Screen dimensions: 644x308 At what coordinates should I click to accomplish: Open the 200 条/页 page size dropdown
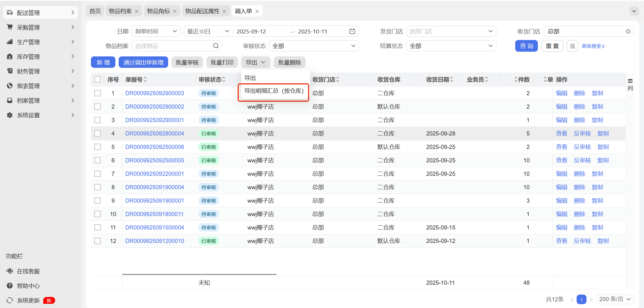[615, 299]
